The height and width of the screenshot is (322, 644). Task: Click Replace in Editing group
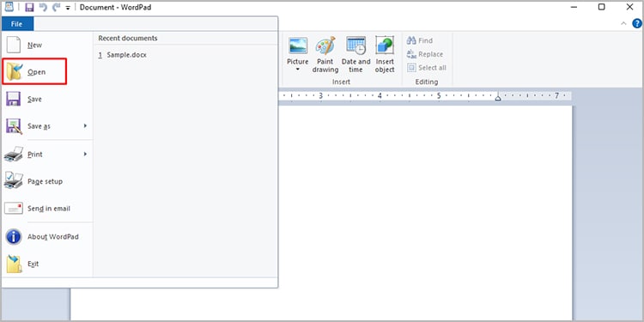tap(425, 54)
